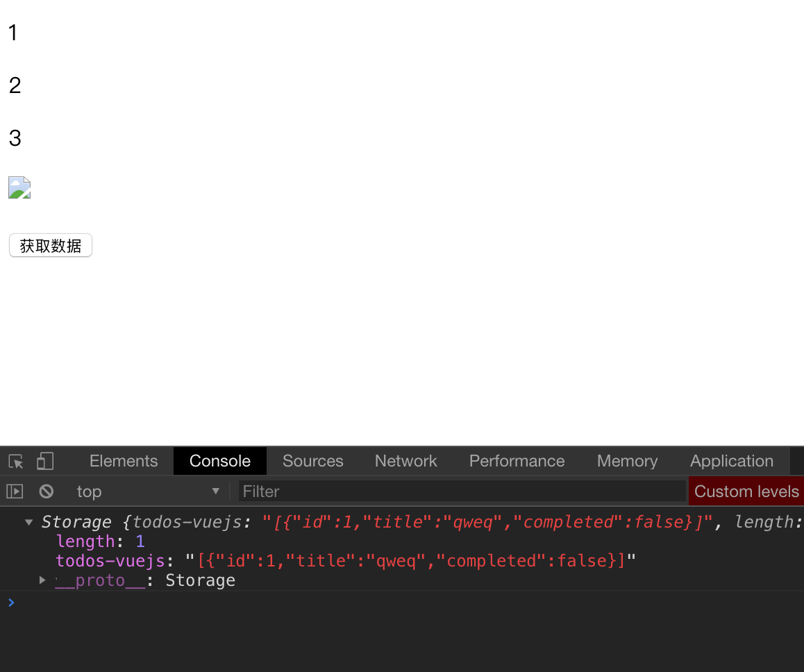Open the Custom levels dropdown
This screenshot has width=804, height=672.
(x=746, y=491)
